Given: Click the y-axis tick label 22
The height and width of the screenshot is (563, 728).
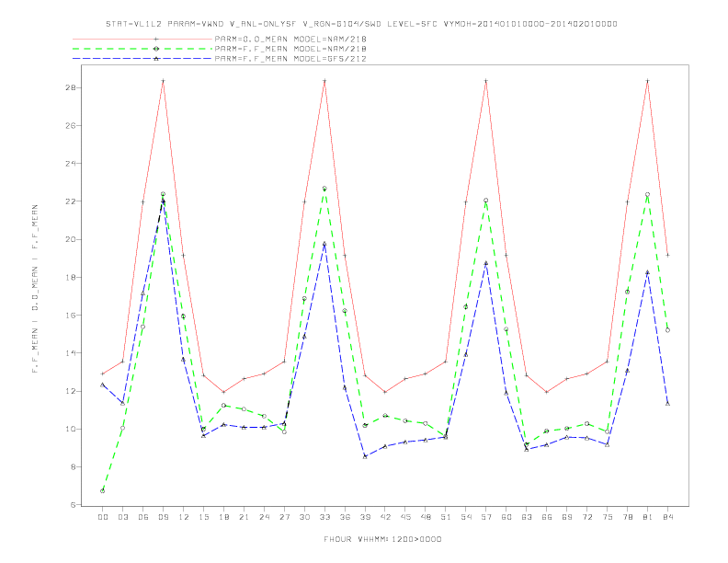Looking at the screenshot, I should pos(70,201).
